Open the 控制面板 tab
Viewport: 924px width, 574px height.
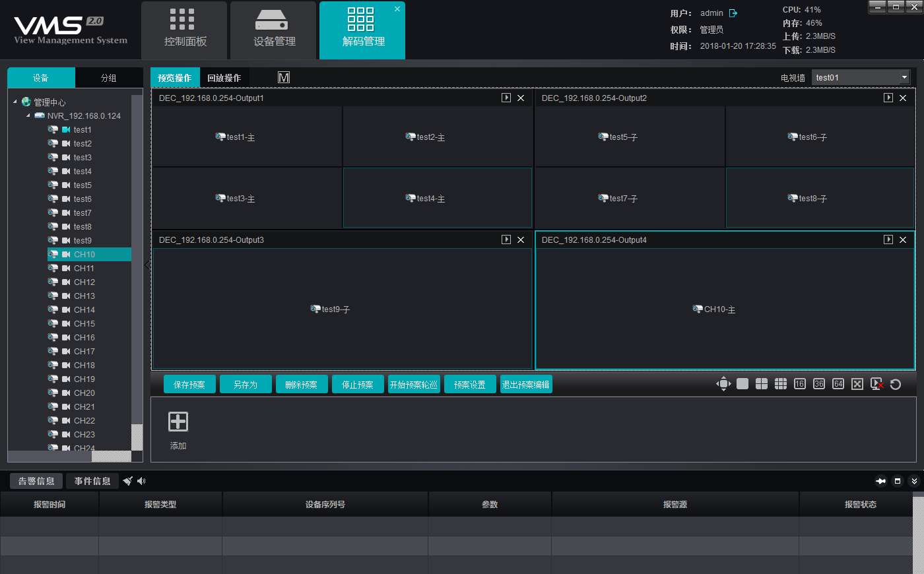185,30
